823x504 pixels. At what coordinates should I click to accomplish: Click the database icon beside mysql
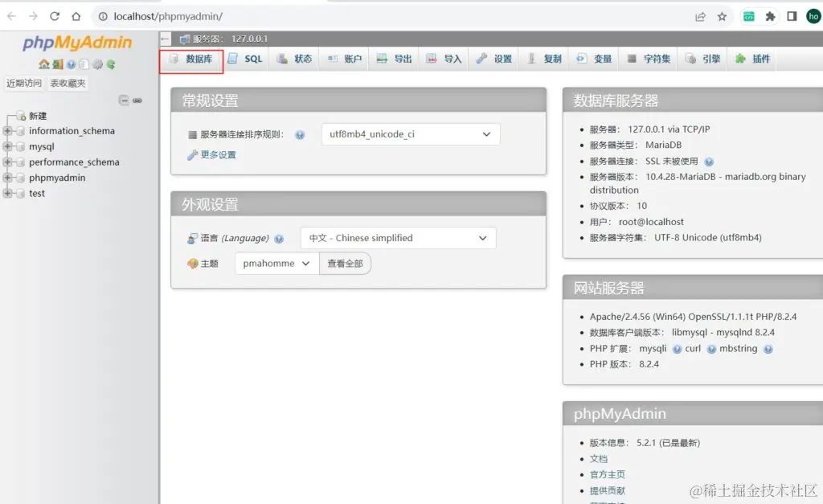pyautogui.click(x=20, y=146)
